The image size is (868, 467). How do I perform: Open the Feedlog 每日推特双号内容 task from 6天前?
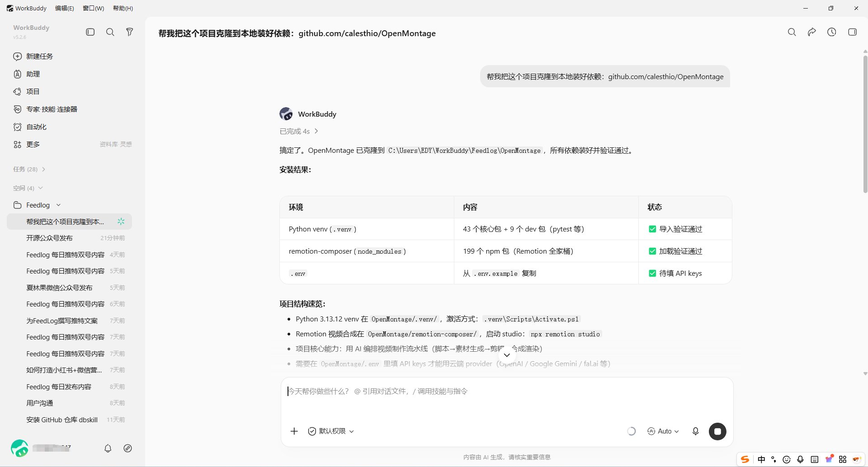(x=69, y=304)
